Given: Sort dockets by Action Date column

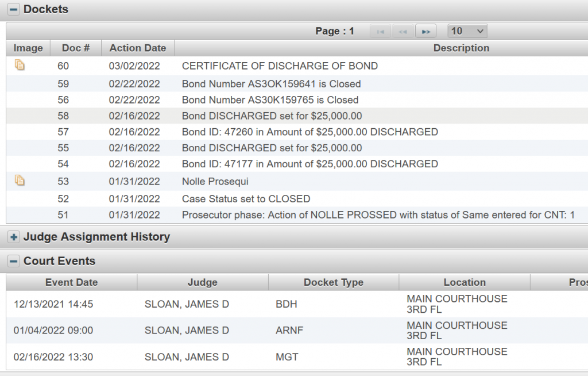Looking at the screenshot, I should pos(138,48).
